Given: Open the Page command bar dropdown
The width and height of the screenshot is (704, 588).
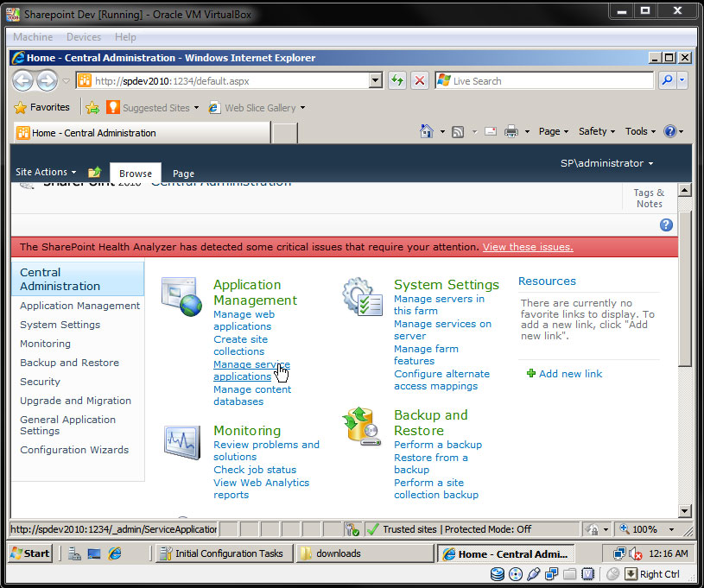Looking at the screenshot, I should coord(554,131).
